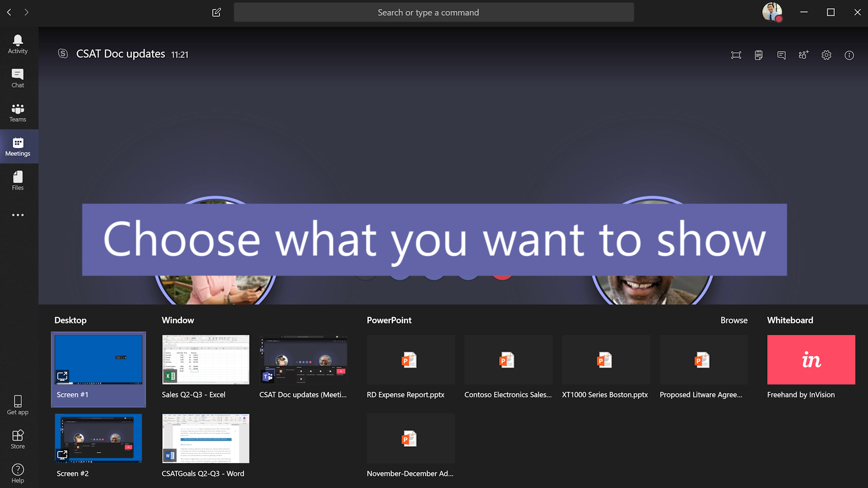Open the Files sidebar section
This screenshot has width=868, height=488.
click(17, 182)
